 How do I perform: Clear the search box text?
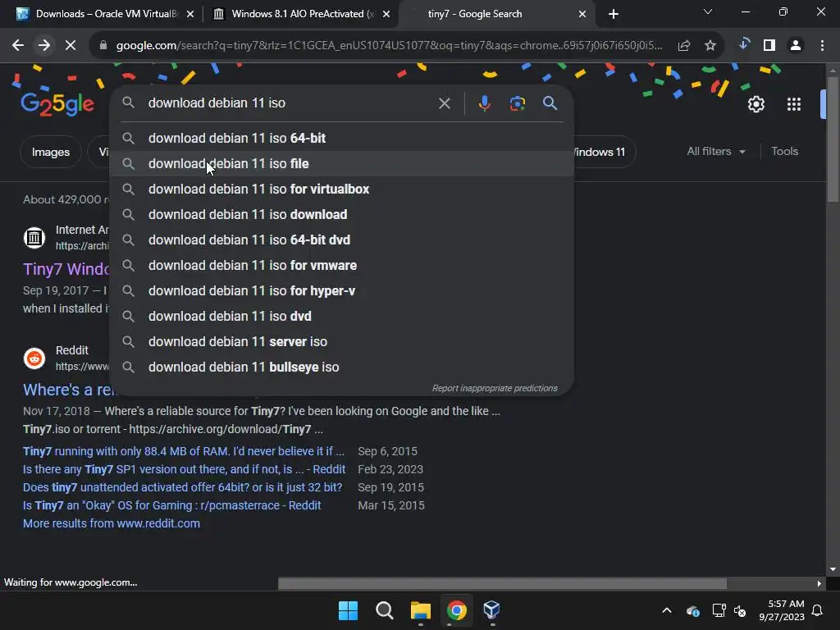[444, 103]
